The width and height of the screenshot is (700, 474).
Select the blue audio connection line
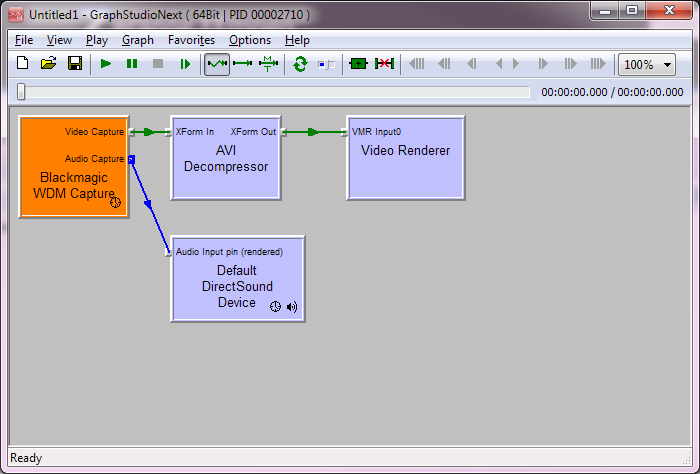[x=150, y=206]
